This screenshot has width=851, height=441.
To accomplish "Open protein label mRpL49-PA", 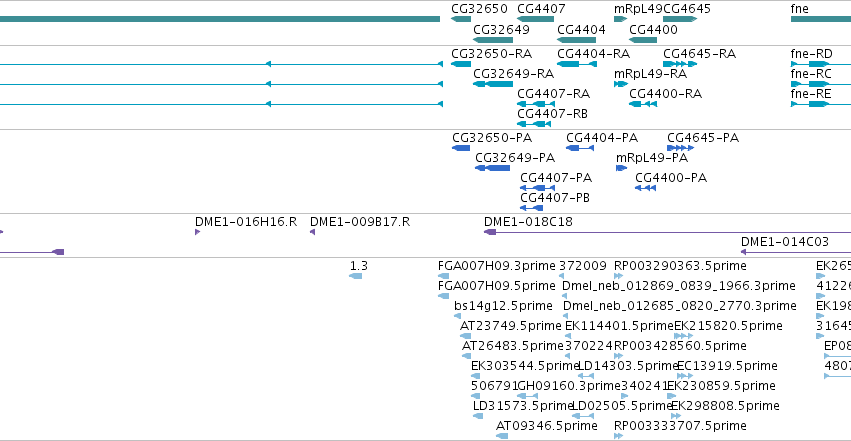I will [652, 158].
